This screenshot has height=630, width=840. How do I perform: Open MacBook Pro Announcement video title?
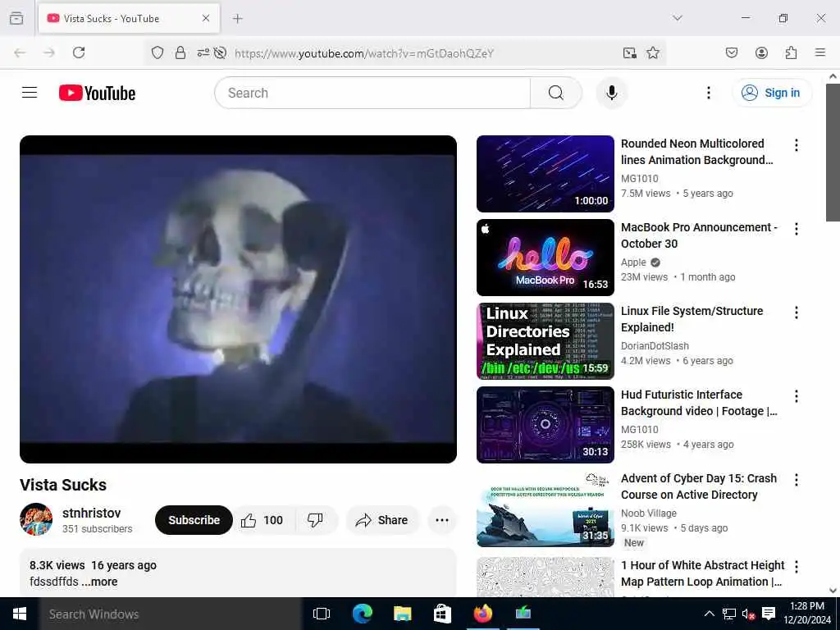click(699, 235)
